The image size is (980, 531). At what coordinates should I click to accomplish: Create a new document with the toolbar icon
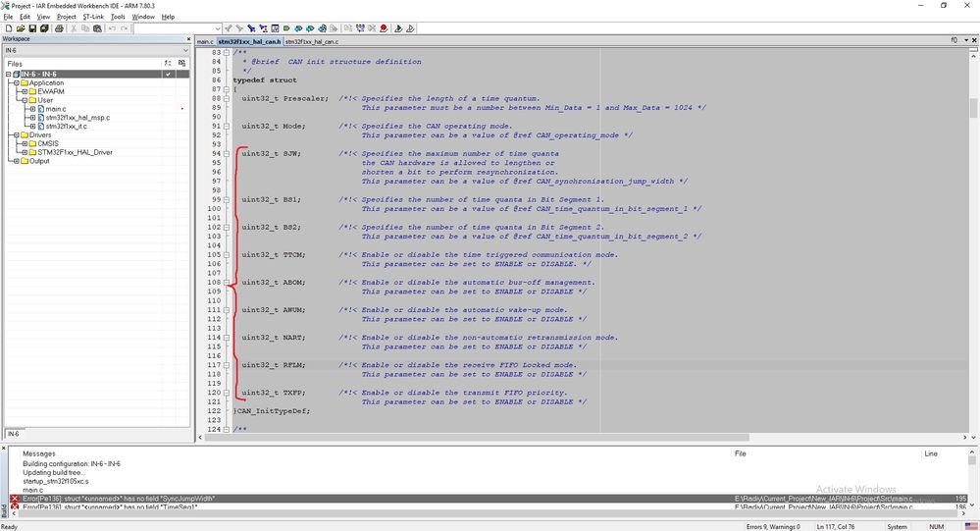(9, 28)
